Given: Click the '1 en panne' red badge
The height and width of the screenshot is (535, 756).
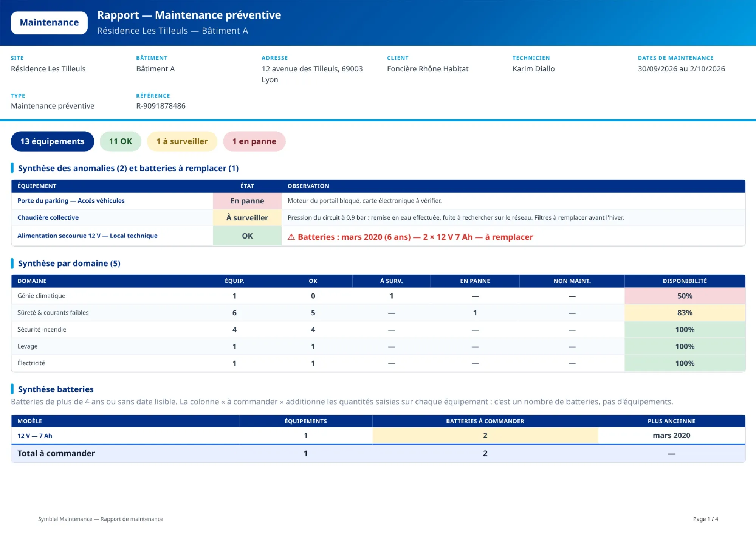Looking at the screenshot, I should (254, 141).
